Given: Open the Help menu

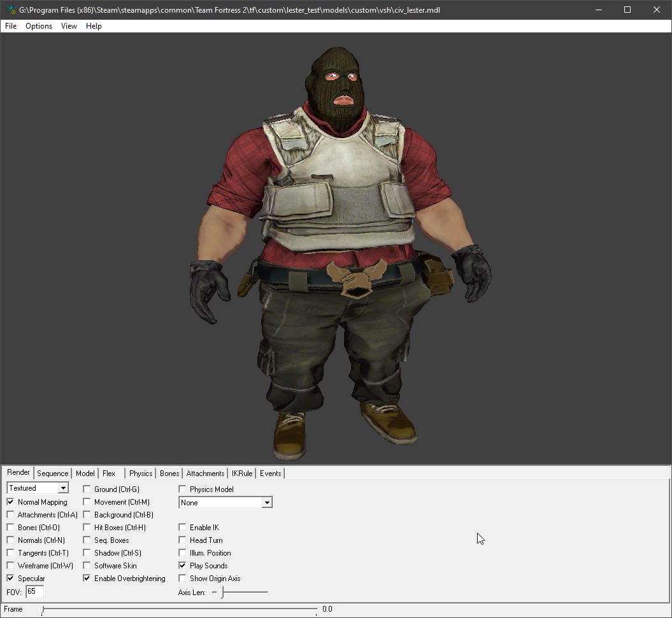Looking at the screenshot, I should tap(94, 26).
